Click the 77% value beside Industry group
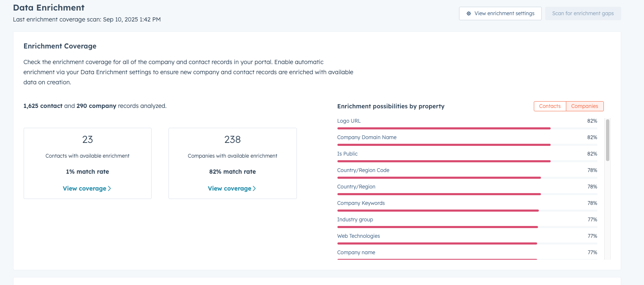644x285 pixels. pyautogui.click(x=592, y=220)
